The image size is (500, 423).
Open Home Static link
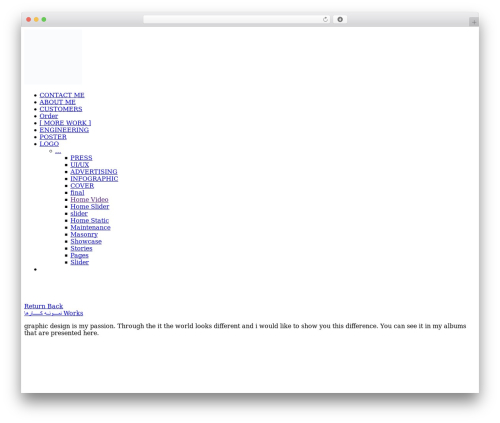(89, 221)
